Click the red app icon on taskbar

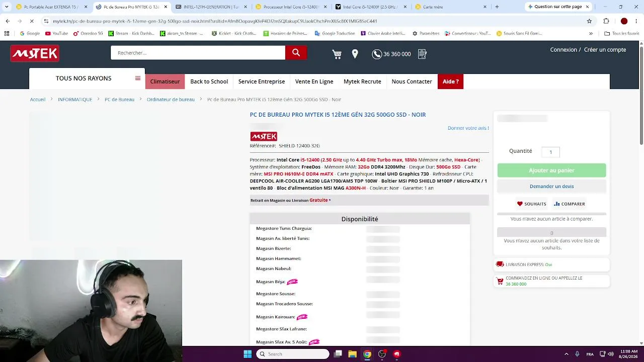tap(396, 354)
